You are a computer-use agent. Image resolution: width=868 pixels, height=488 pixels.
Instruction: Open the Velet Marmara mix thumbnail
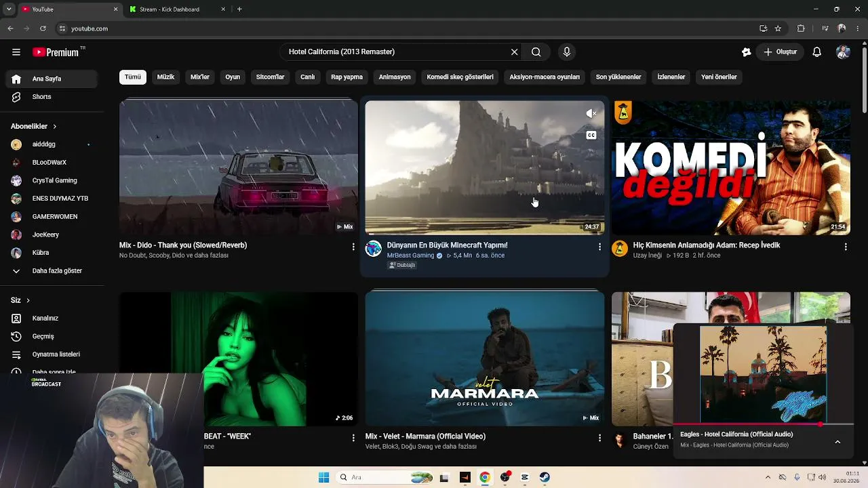coord(485,359)
